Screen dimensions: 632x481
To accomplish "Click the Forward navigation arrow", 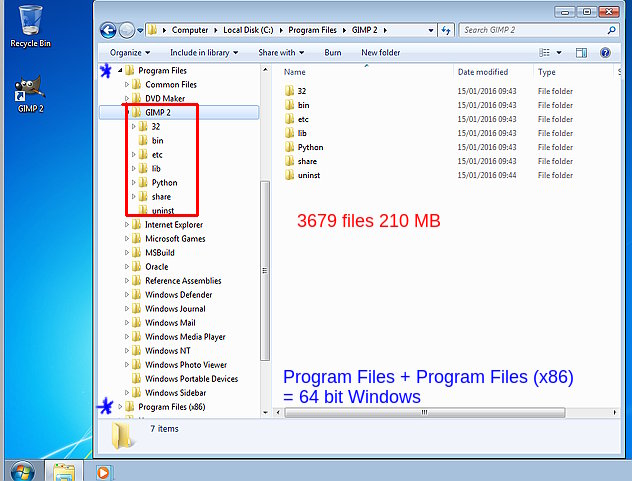I will point(127,30).
